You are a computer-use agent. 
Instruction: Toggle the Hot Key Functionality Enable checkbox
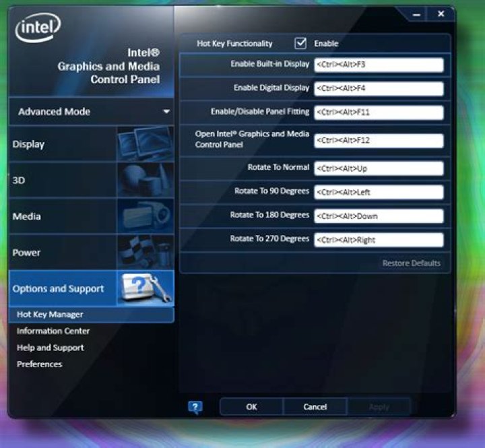[300, 43]
